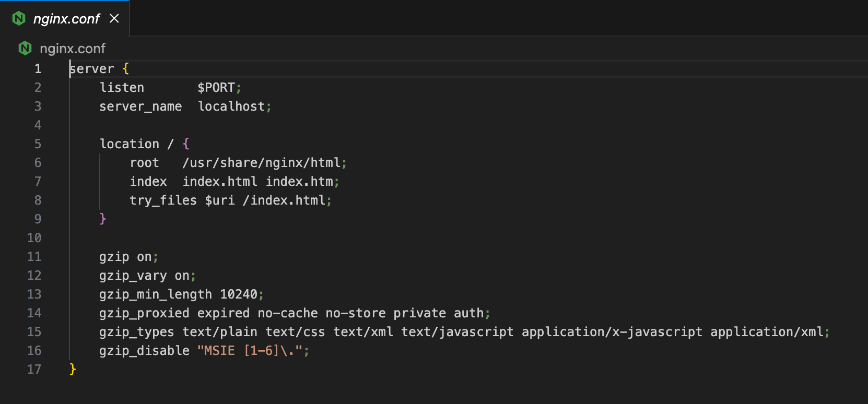Click the 10240 value of gzip_min_length

point(238,294)
